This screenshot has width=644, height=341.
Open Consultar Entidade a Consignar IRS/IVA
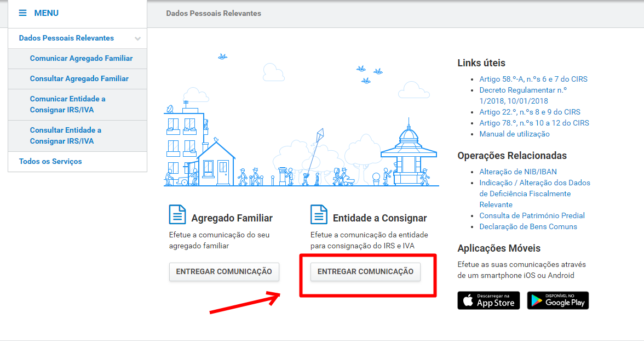[x=65, y=135]
